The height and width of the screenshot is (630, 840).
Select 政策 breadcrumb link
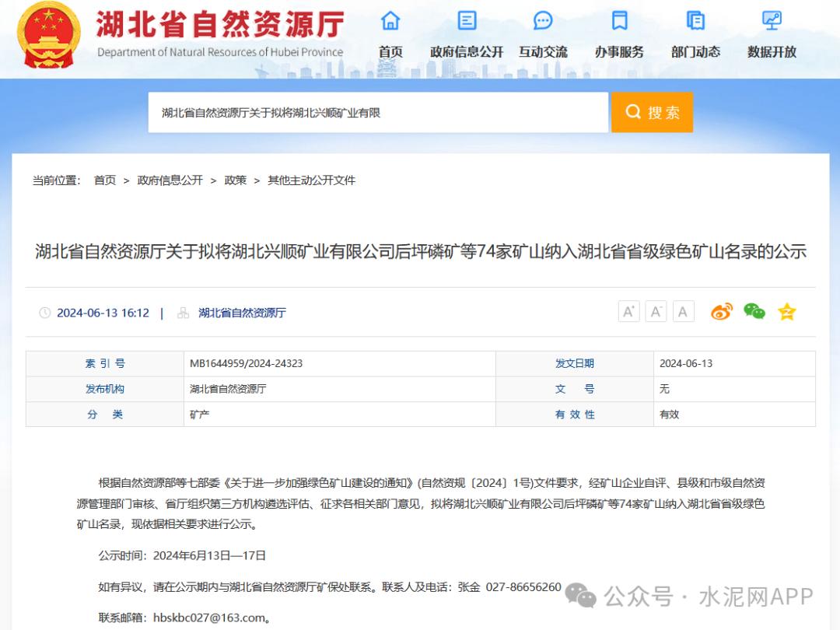[235, 180]
